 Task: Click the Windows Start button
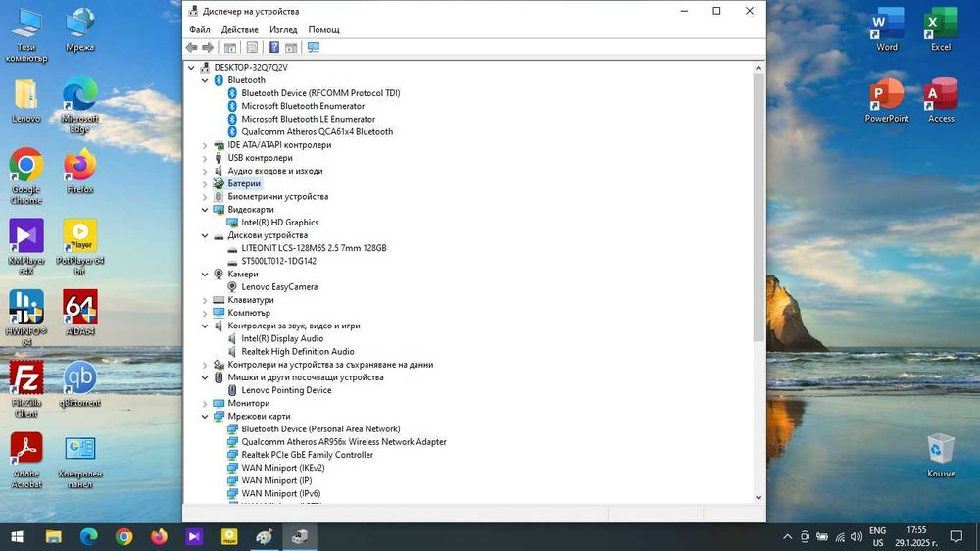coord(18,536)
